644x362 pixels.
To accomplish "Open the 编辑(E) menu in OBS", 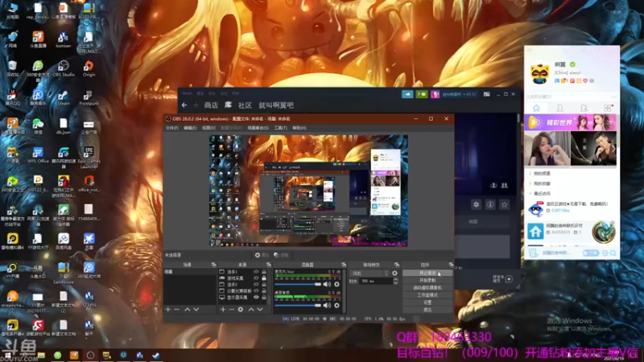I will (x=190, y=128).
